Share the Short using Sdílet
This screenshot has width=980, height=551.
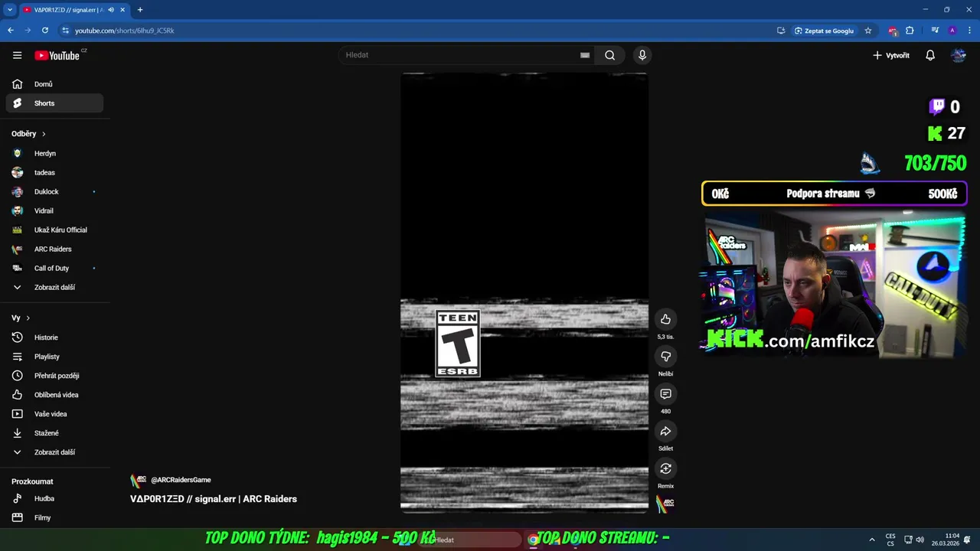coord(665,431)
